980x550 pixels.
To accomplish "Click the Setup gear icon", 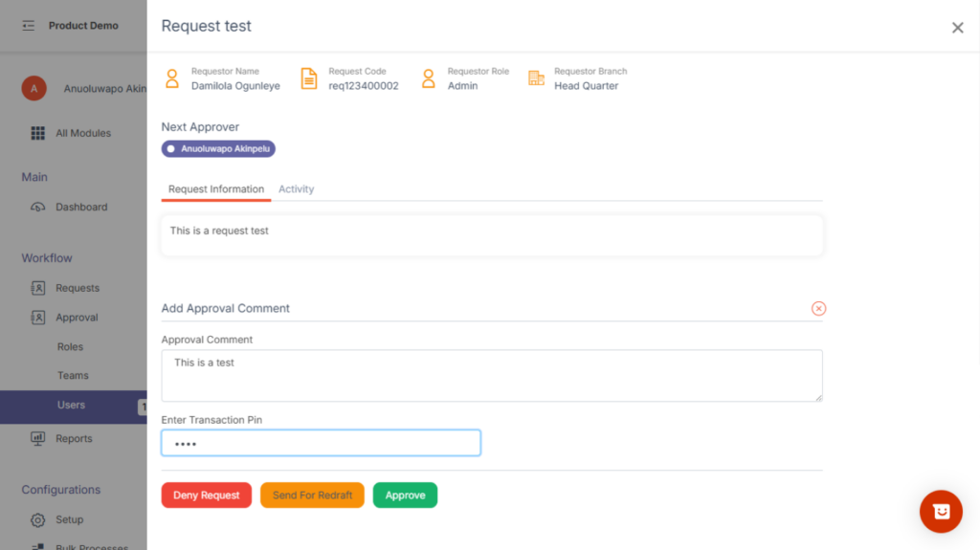I will click(38, 520).
